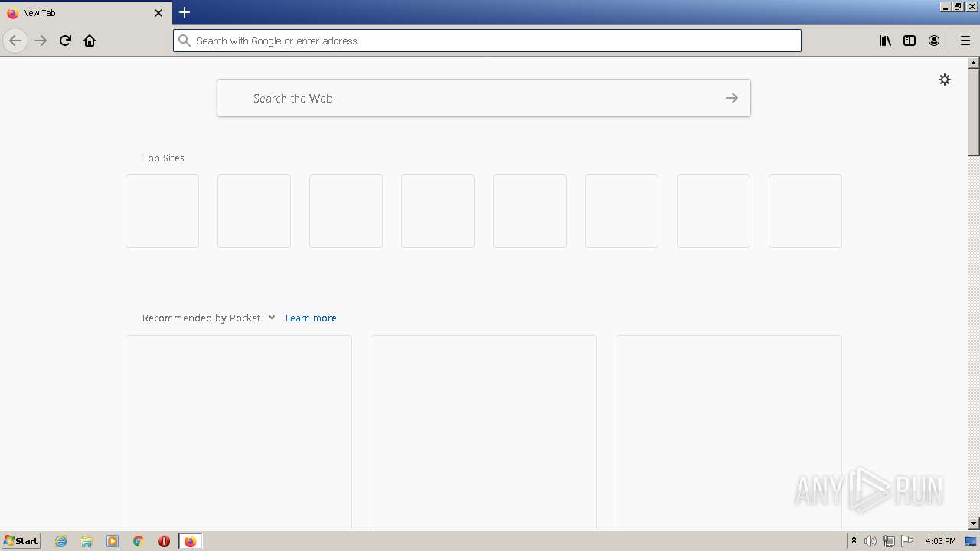Show hidden tray icons arrow
Screen dimensions: 980x551
(x=854, y=541)
